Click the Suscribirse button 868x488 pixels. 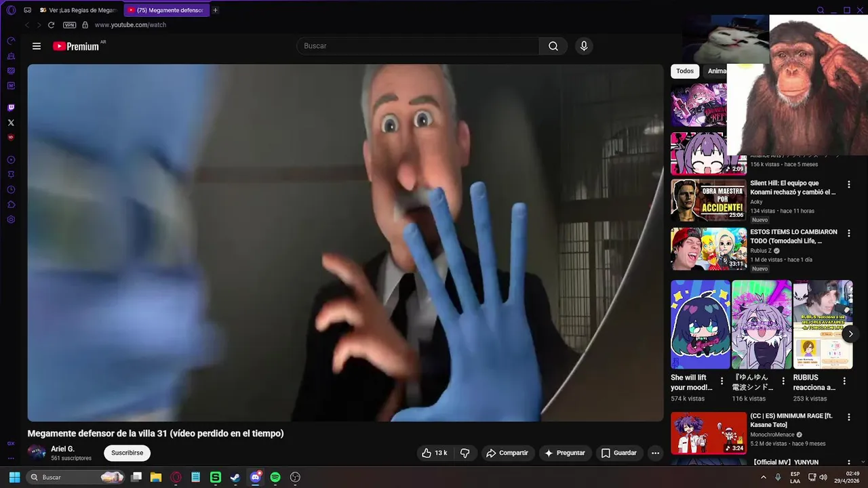[x=127, y=453]
